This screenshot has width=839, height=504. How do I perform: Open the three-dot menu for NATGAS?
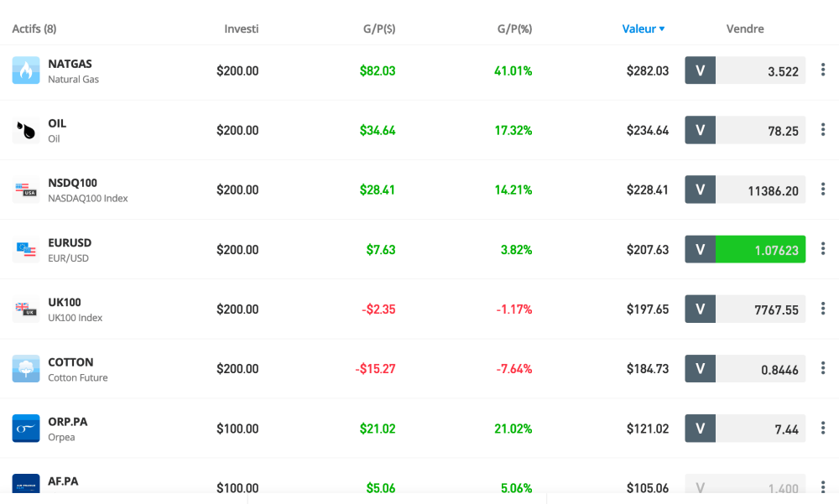pos(823,70)
